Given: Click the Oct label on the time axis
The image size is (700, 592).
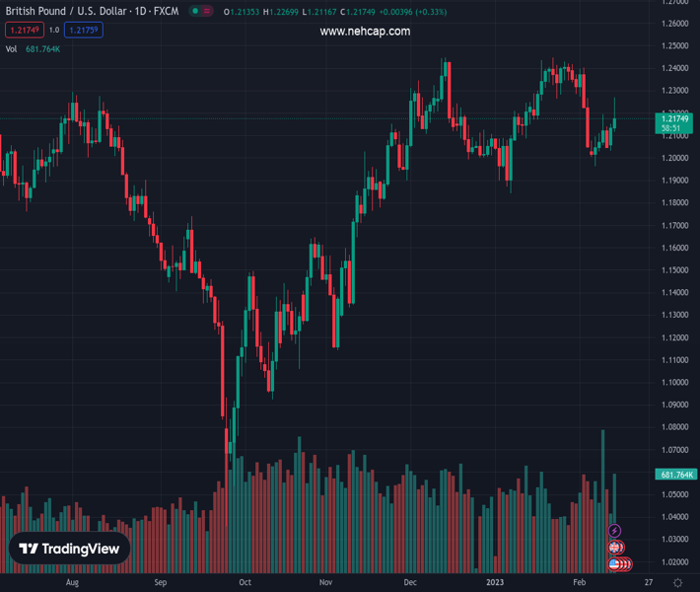Looking at the screenshot, I should point(245,582).
